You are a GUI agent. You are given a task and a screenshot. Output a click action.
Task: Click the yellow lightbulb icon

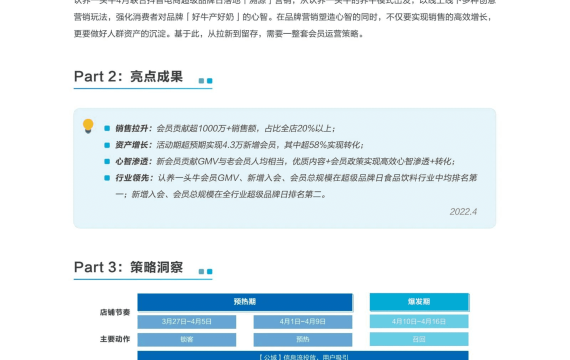pyautogui.click(x=88, y=126)
